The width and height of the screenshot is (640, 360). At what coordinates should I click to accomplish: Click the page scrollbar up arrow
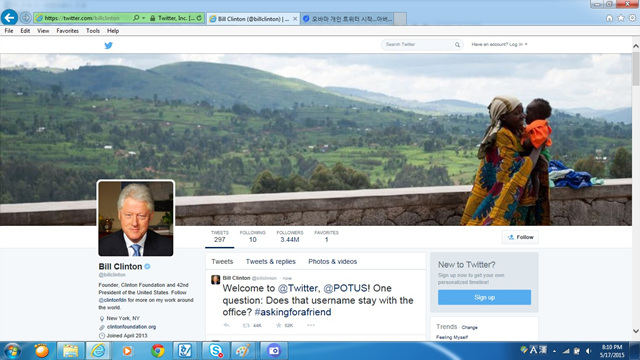pos(636,46)
